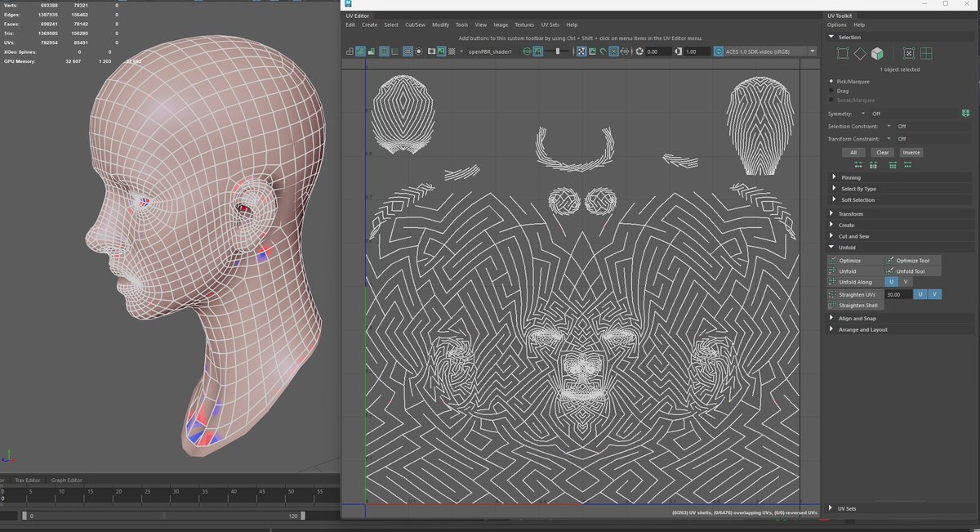This screenshot has width=980, height=532.
Task: Click the shaded UV display icon
Action: [x=359, y=51]
